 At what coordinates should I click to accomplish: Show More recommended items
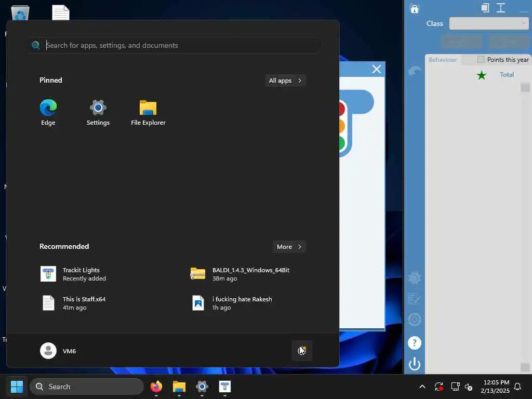click(x=289, y=247)
